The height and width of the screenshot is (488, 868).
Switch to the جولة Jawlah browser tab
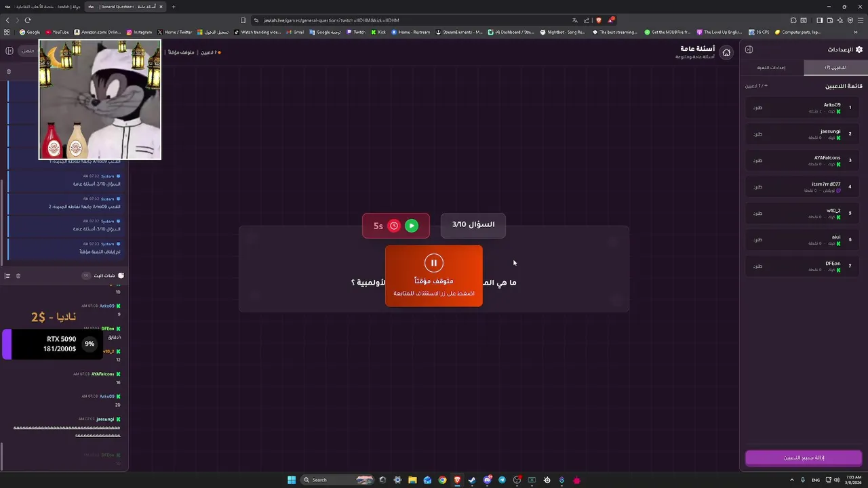pos(43,7)
